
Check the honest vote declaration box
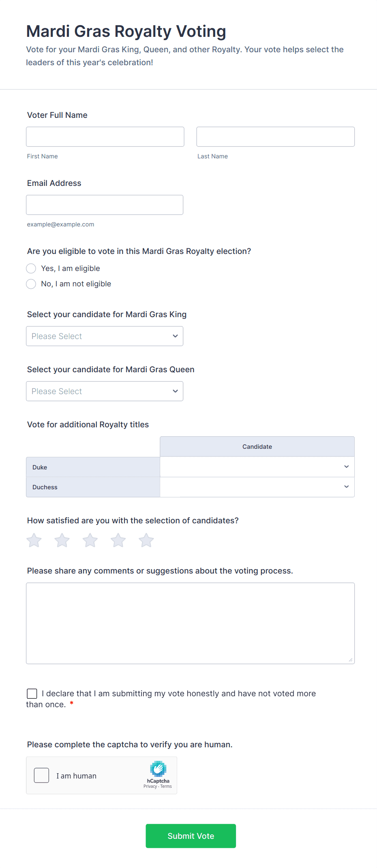click(32, 693)
